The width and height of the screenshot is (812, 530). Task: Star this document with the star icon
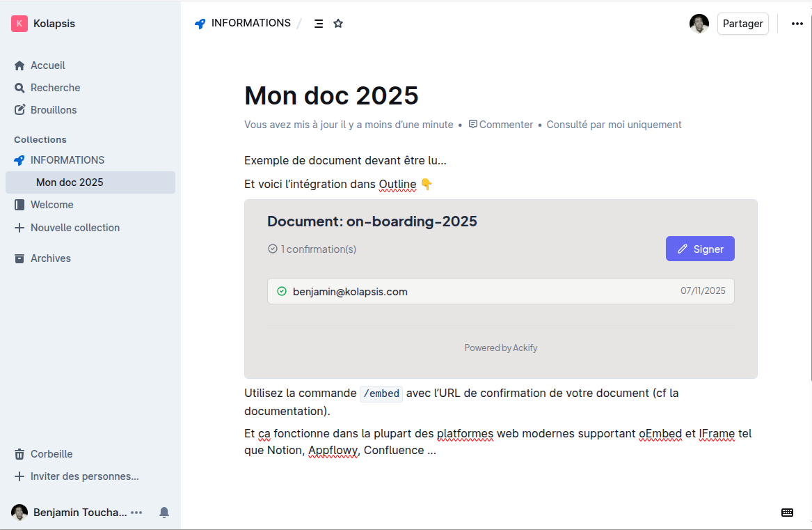click(338, 24)
